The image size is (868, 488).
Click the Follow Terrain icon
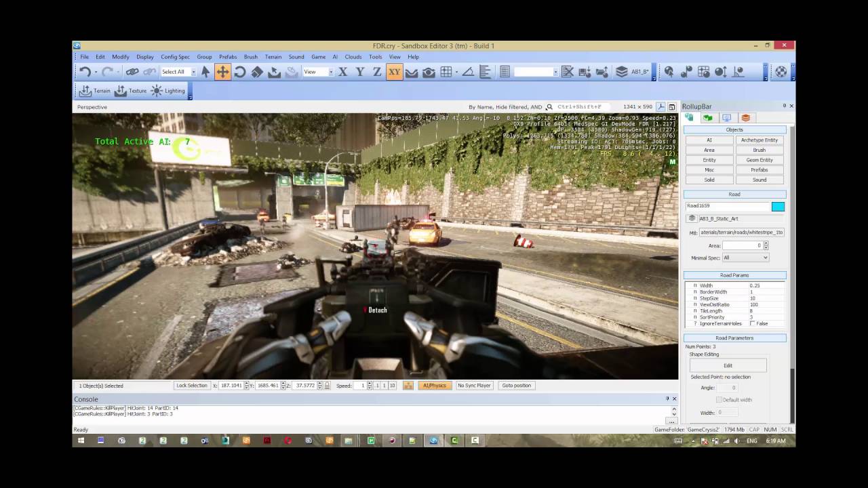412,72
